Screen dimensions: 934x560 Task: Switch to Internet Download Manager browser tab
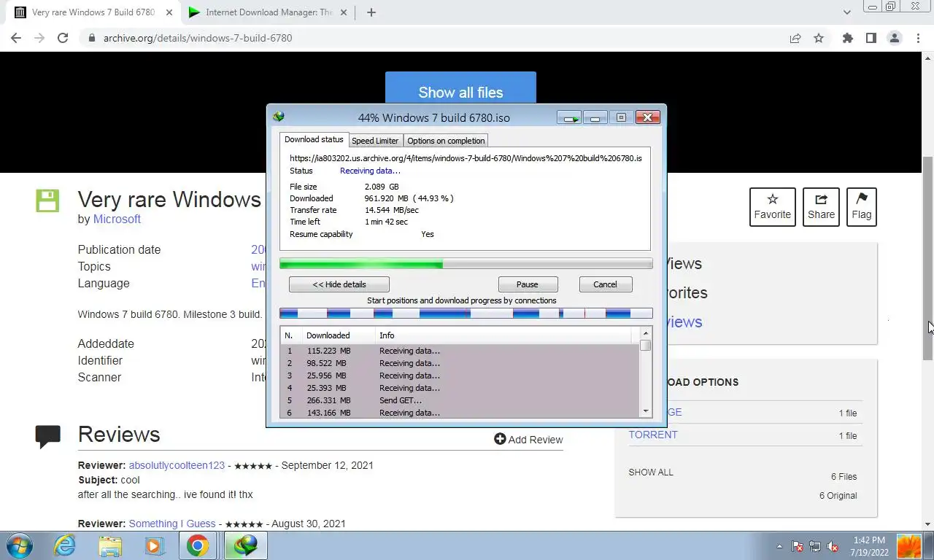coord(269,12)
